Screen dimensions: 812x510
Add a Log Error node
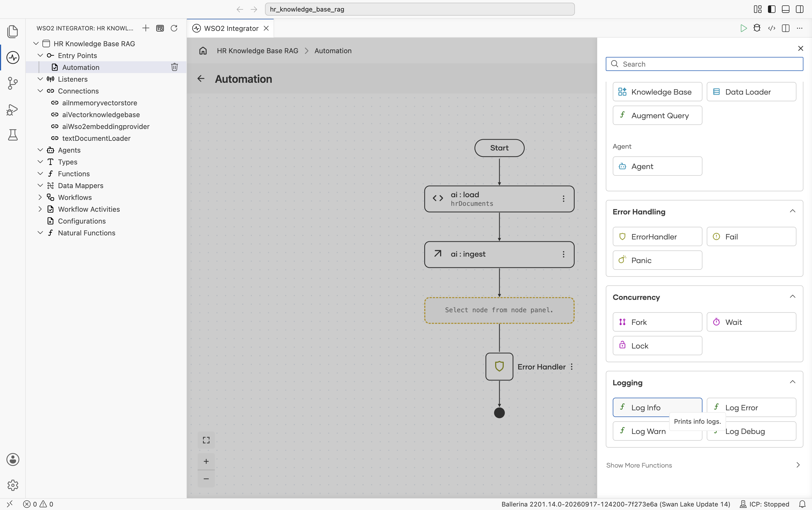point(751,407)
